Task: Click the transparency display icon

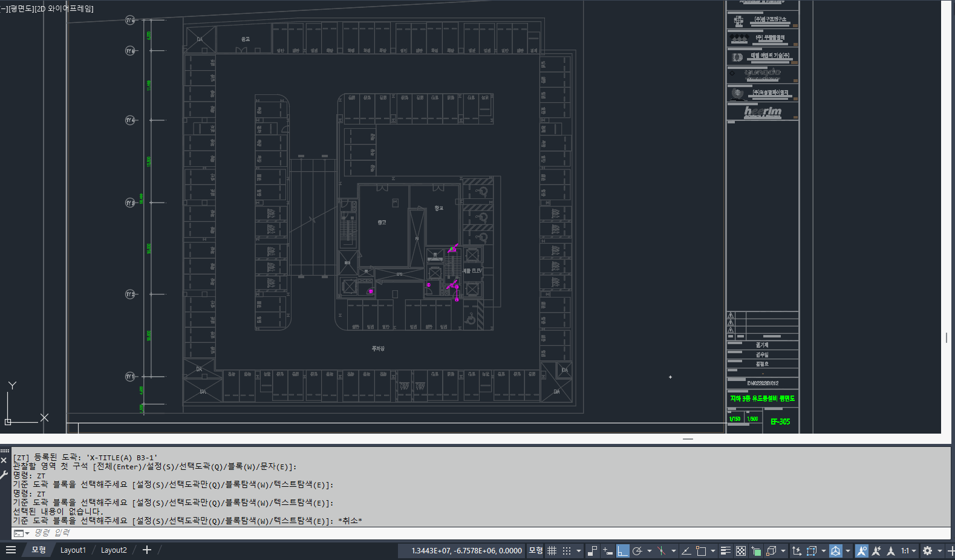Action: [x=741, y=551]
